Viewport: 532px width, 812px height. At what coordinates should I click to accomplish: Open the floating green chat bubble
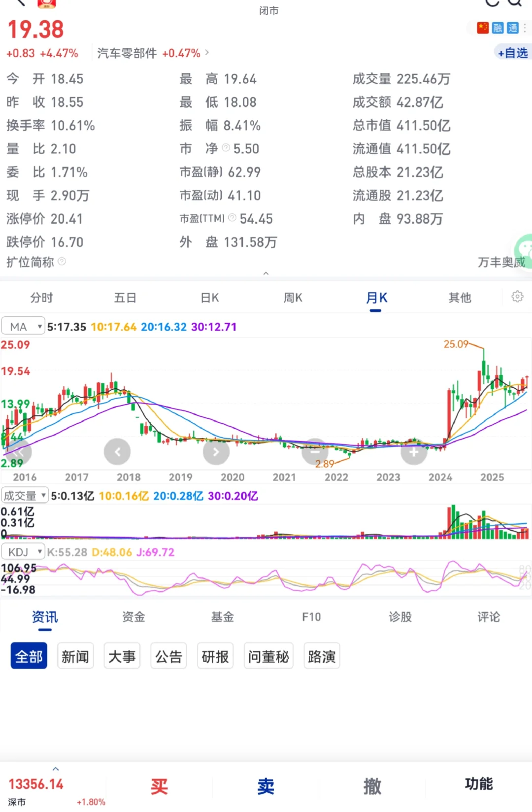[x=524, y=250]
